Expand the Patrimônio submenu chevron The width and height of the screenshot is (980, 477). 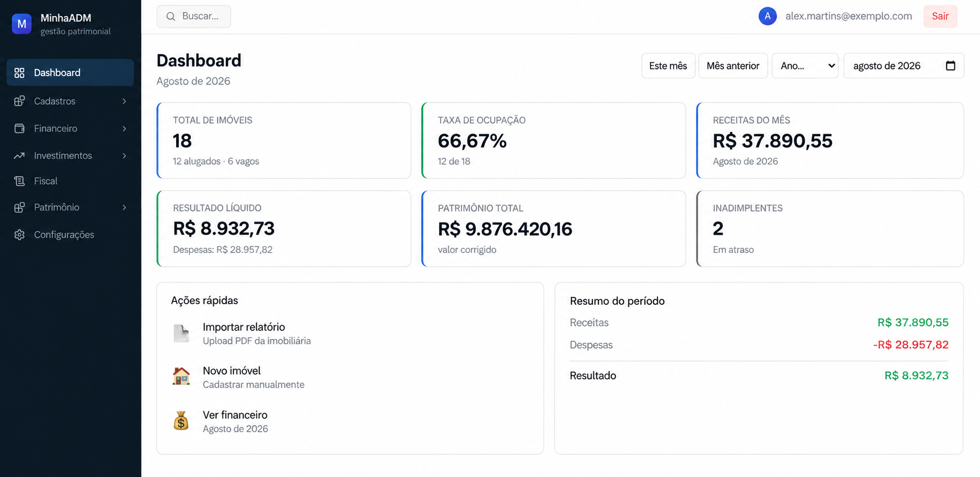pyautogui.click(x=124, y=207)
